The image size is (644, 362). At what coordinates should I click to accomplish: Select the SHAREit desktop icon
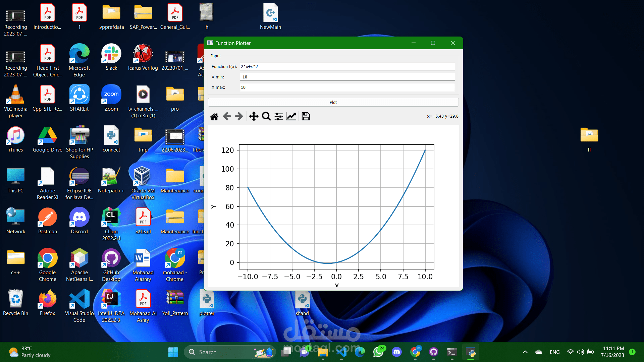click(79, 98)
